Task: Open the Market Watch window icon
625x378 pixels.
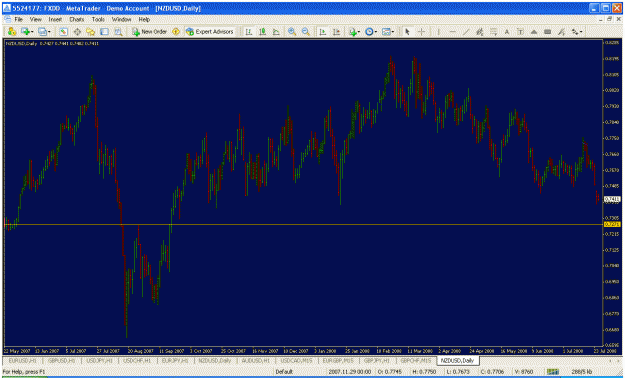Action: pos(63,32)
